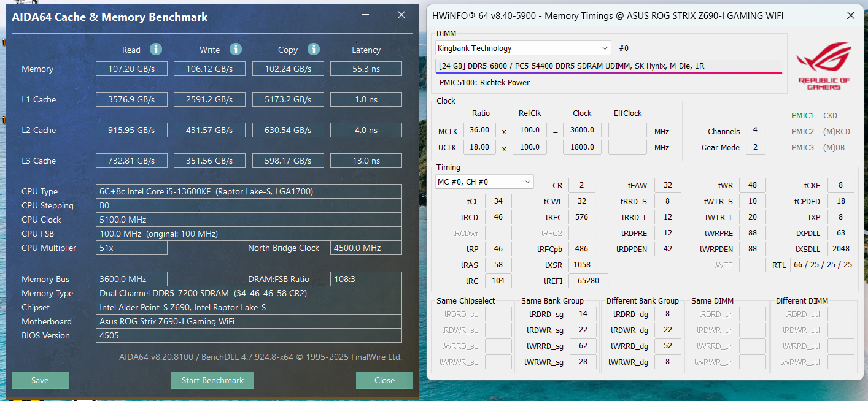The height and width of the screenshot is (401, 868).
Task: Click L3 Cache Latency value 13.0 ns
Action: pos(366,161)
